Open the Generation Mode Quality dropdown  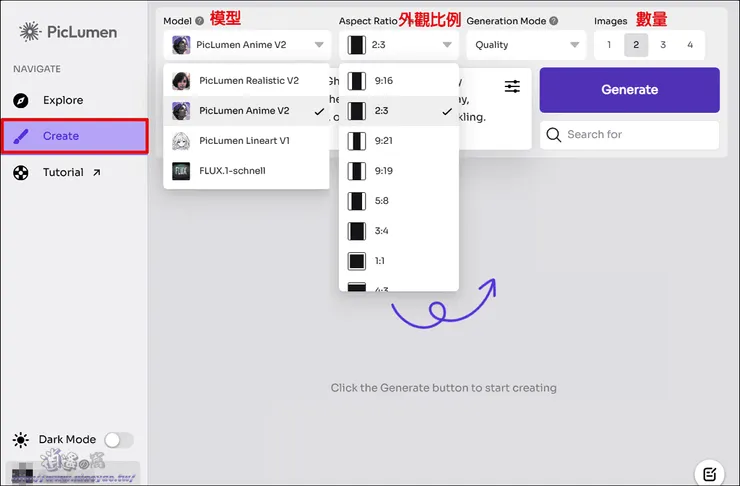click(526, 45)
